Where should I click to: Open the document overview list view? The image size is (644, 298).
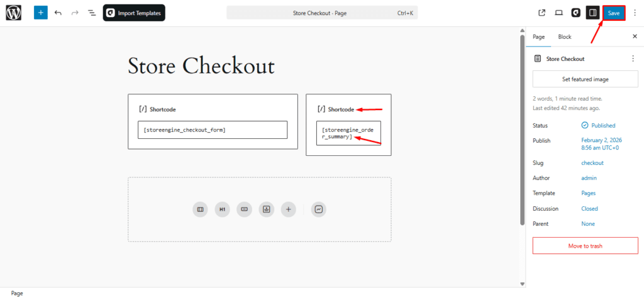[92, 13]
